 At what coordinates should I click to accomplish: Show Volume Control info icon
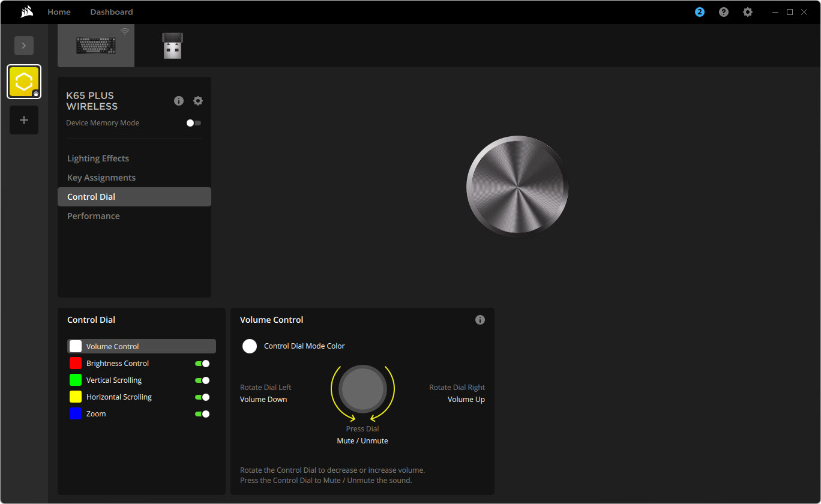click(x=480, y=320)
